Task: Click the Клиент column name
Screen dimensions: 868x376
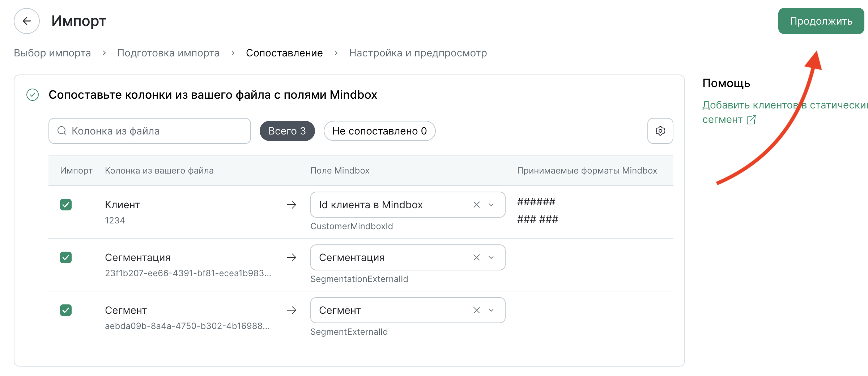Action: click(122, 205)
